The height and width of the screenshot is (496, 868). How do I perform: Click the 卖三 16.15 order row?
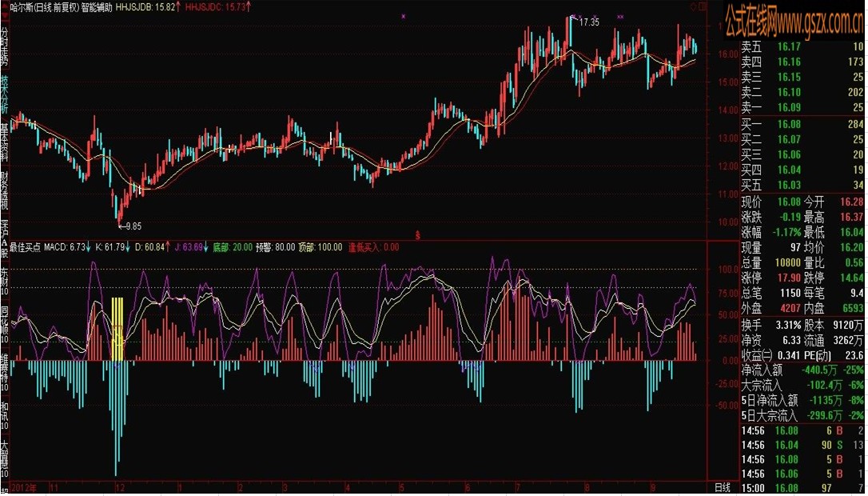point(802,77)
